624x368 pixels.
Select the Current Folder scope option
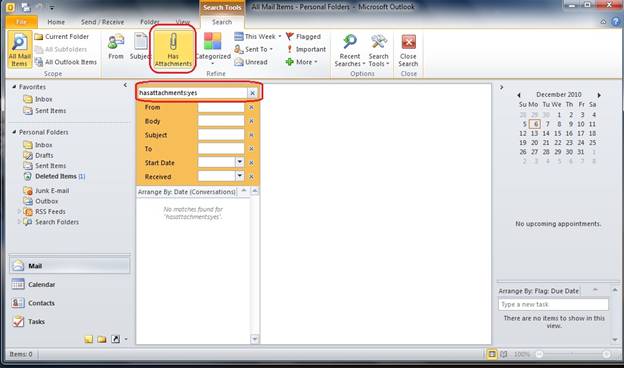pyautogui.click(x=62, y=37)
